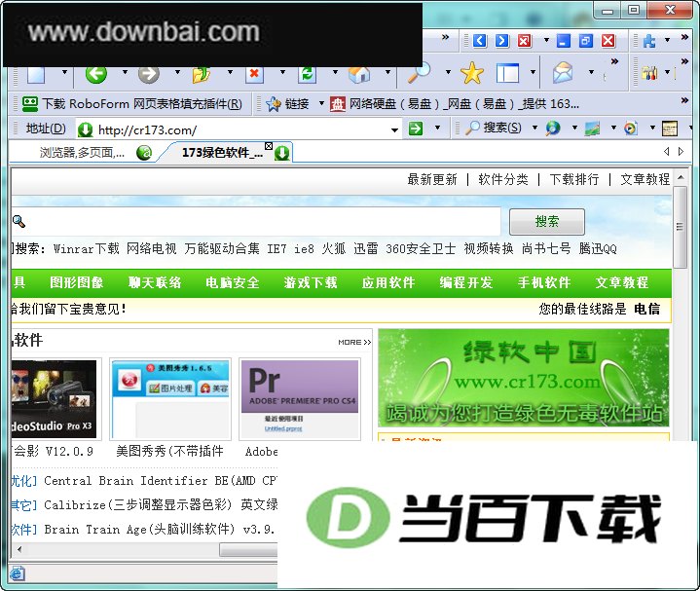The image size is (700, 591).
Task: Click the 最新更新 top link
Action: [432, 179]
